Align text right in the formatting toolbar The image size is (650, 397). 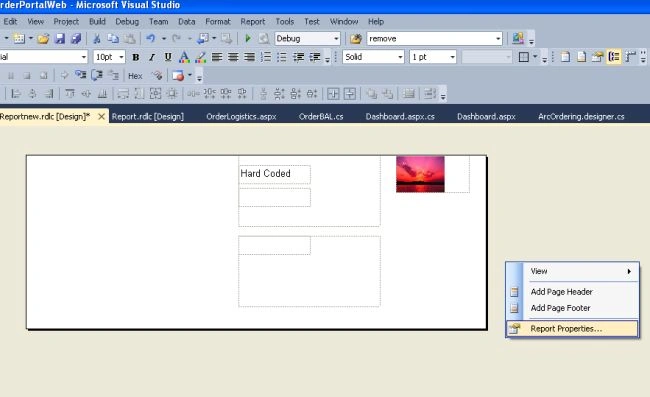click(x=249, y=57)
